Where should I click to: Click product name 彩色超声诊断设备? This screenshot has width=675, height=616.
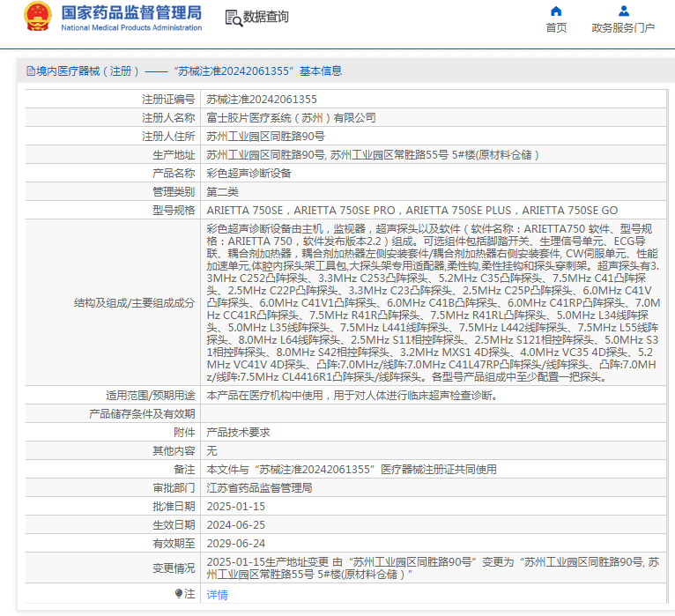tap(248, 174)
